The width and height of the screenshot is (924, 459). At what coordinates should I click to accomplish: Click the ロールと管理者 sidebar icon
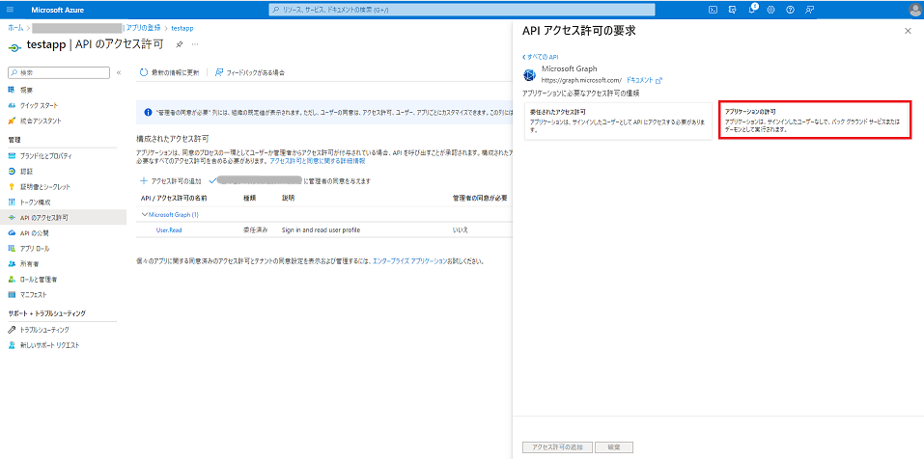tap(11, 279)
